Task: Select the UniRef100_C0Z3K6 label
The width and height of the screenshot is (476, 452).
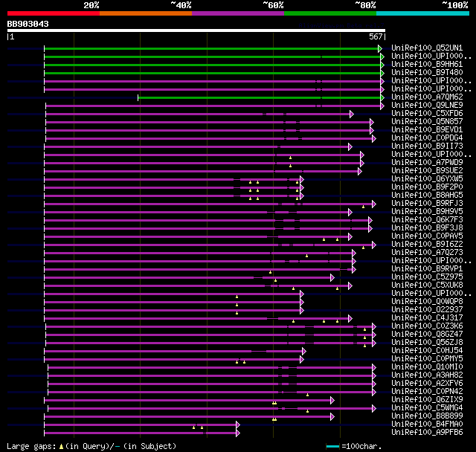Action: (427, 326)
